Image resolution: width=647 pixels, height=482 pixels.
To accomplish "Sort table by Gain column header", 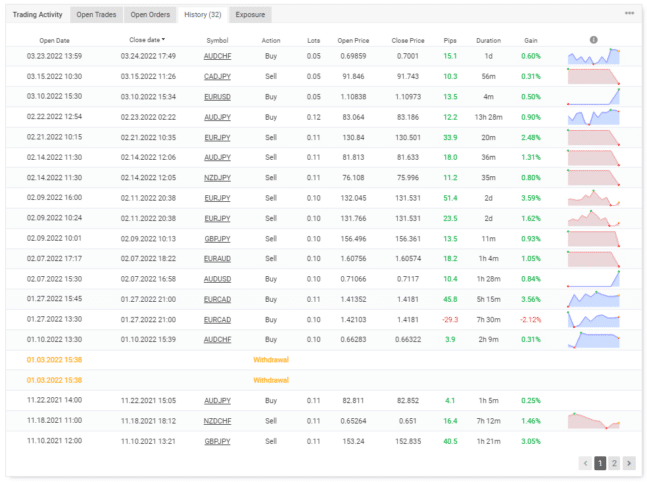I will 530,40.
